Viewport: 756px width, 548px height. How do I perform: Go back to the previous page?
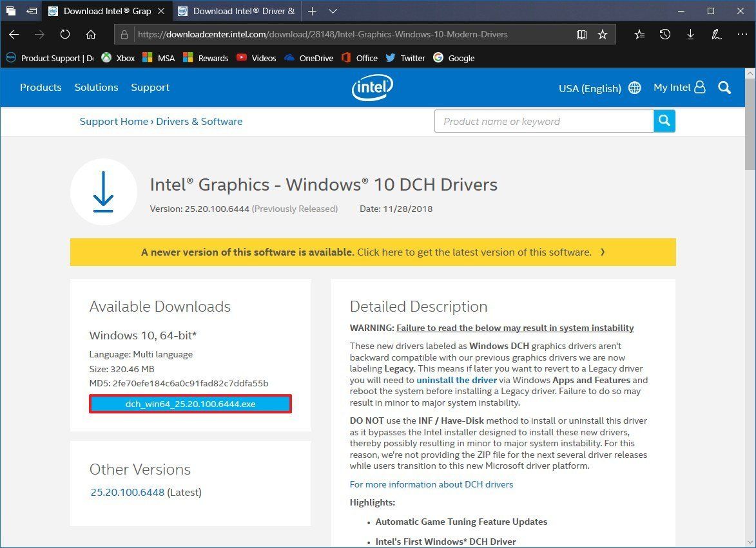point(14,35)
